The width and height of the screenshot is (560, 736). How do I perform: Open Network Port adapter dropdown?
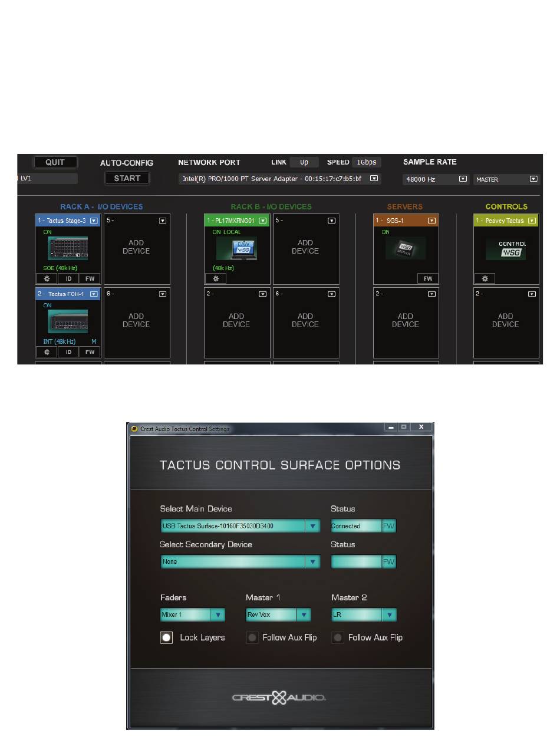[x=374, y=178]
